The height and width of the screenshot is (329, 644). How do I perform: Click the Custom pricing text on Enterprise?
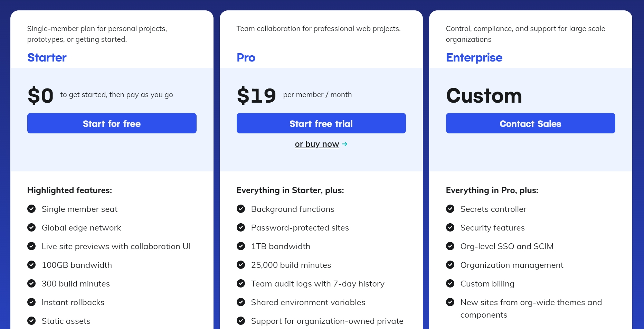click(484, 96)
